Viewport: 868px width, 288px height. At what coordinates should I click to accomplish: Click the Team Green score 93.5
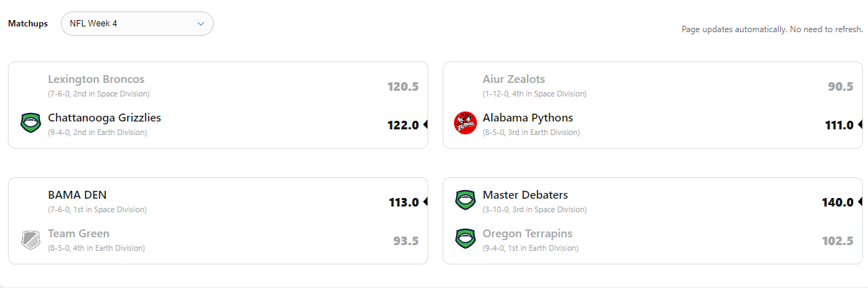pos(405,241)
